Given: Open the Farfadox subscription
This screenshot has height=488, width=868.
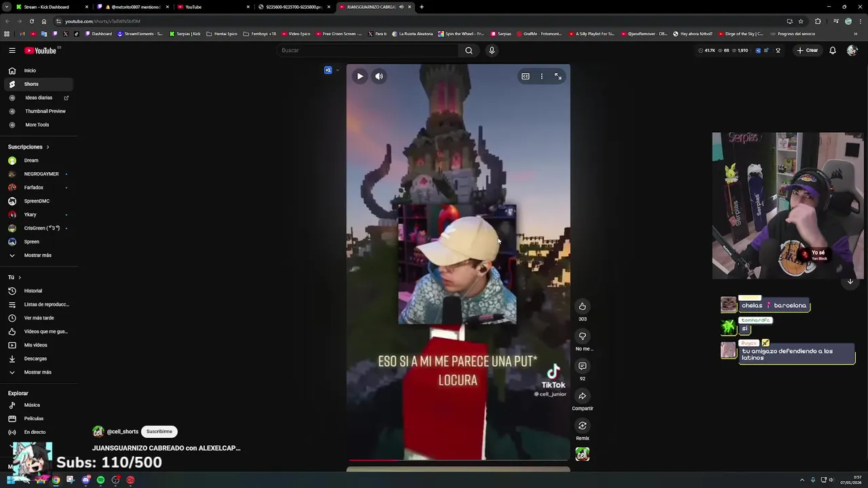Looking at the screenshot, I should pyautogui.click(x=38, y=188).
